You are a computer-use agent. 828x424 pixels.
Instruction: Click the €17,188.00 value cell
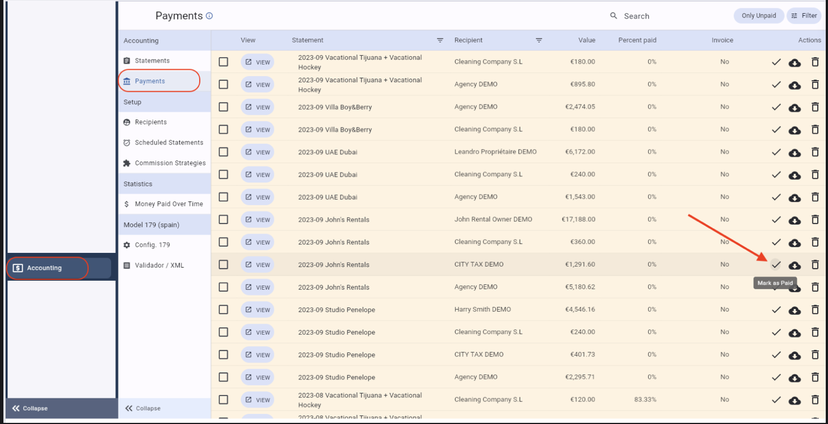[x=579, y=220]
